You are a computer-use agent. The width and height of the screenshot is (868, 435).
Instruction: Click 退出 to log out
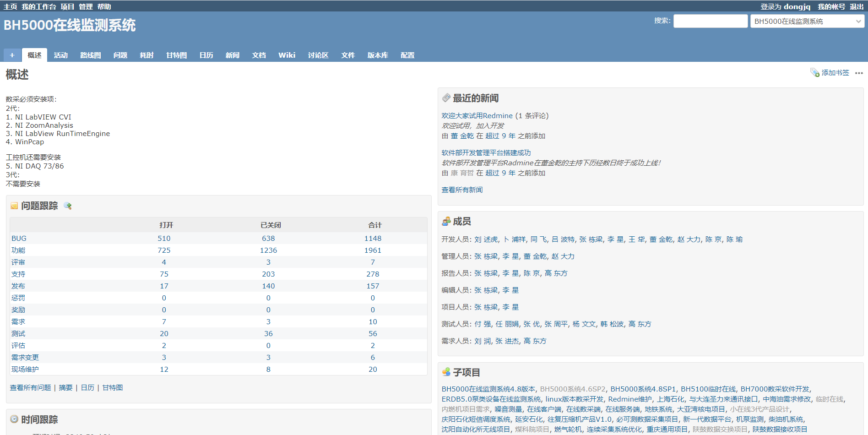[x=856, y=6]
